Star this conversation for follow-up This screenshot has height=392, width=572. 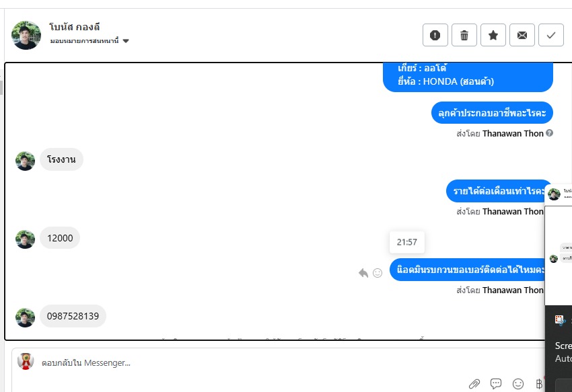click(493, 35)
